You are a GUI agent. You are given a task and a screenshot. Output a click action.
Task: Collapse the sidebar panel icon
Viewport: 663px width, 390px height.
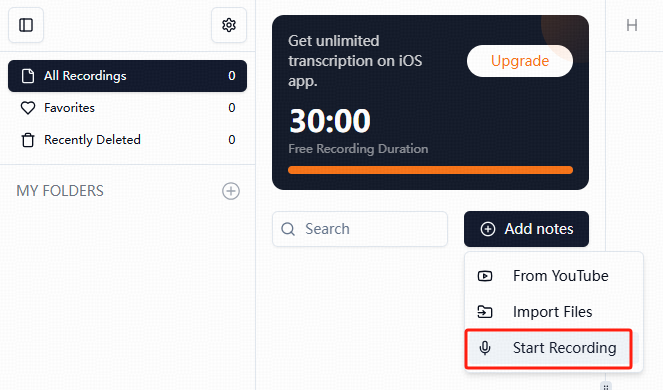click(26, 25)
